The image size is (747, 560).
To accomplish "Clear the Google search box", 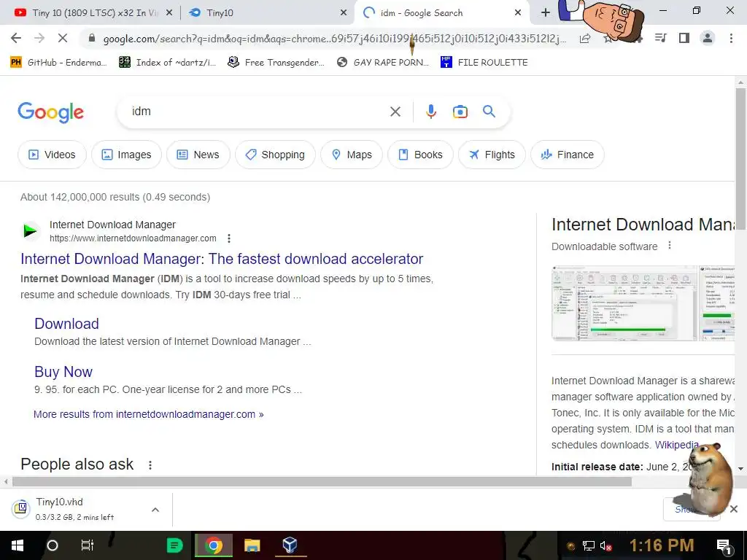I will click(395, 112).
